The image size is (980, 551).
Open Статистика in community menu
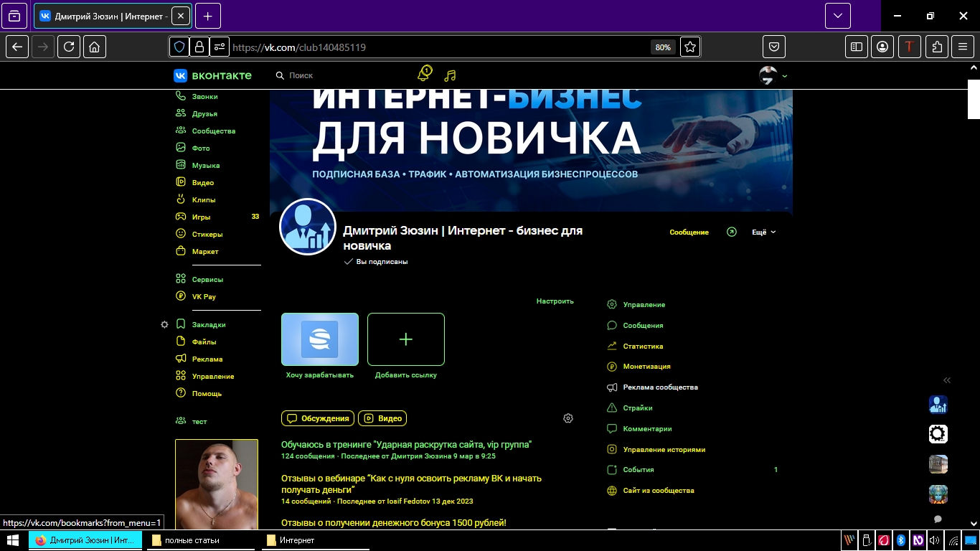635,346
